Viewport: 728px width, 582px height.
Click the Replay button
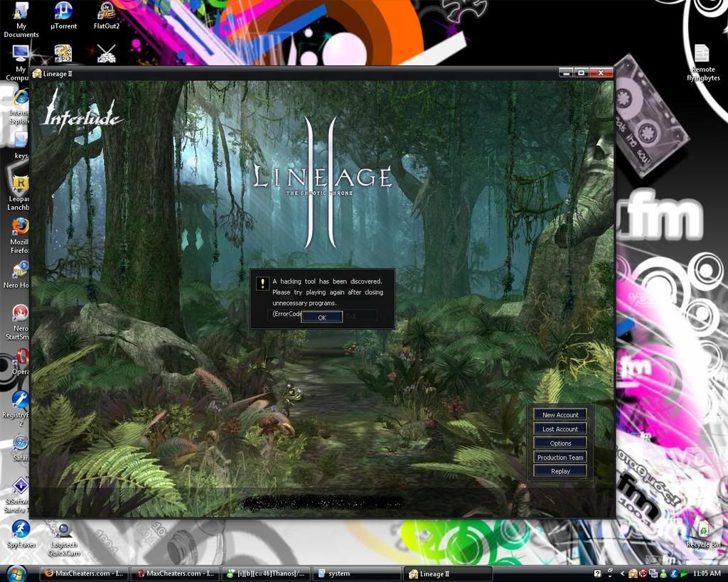560,471
